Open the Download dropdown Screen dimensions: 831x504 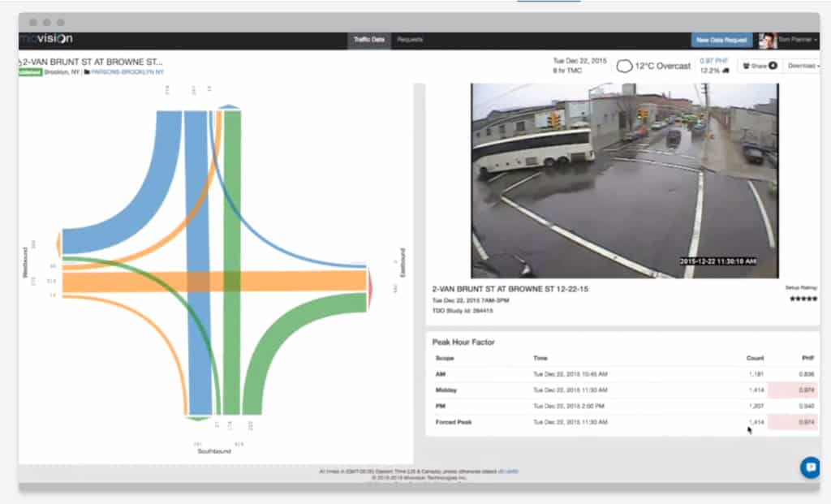(803, 66)
